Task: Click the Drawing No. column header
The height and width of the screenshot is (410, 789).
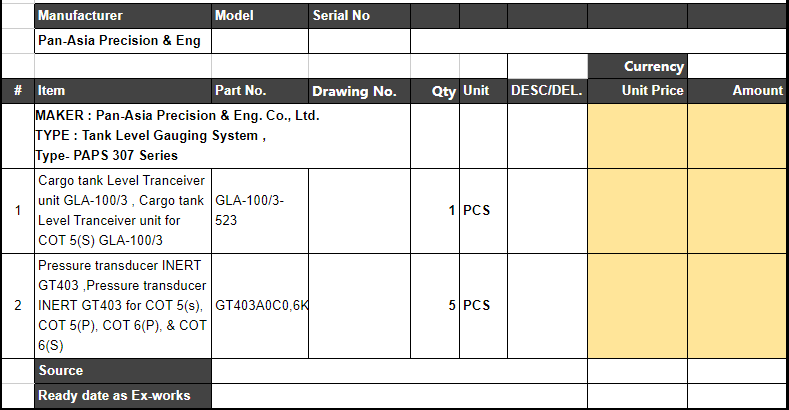Action: pyautogui.click(x=359, y=91)
